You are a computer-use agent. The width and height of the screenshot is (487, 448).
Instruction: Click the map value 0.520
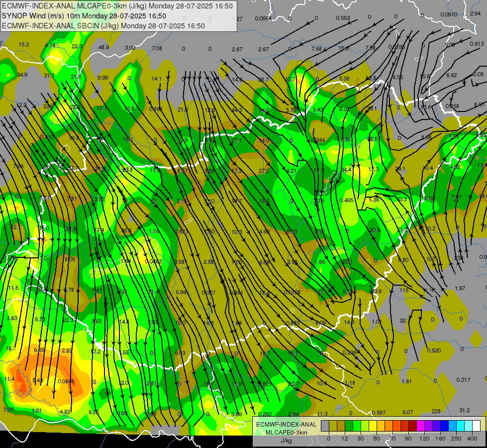click(434, 350)
